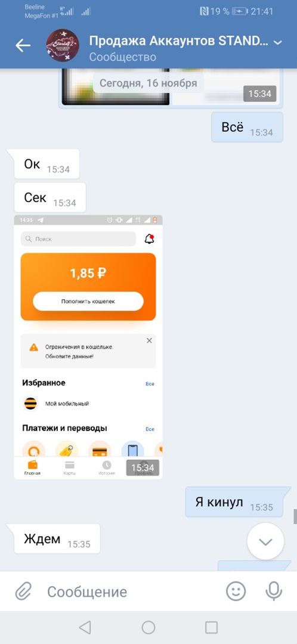Open the wallet screenshot image message
The image size is (297, 644).
coord(88,346)
